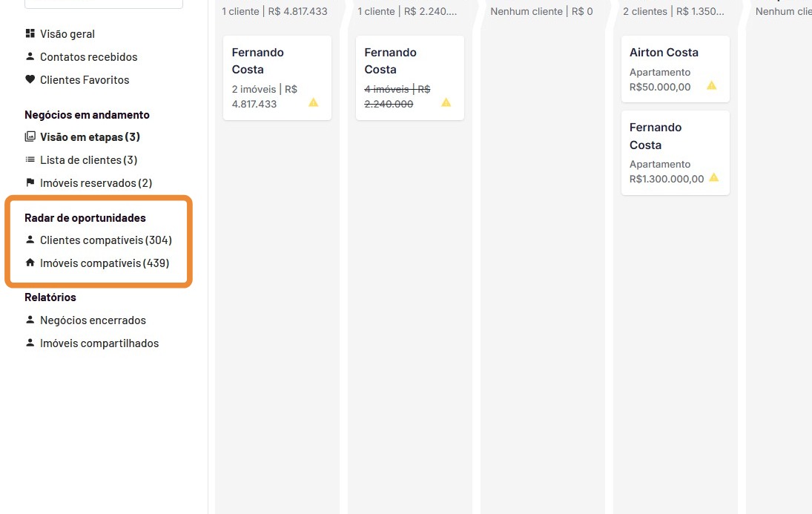Image resolution: width=812 pixels, height=514 pixels.
Task: Click the grid icon beside Visão geral
Action: click(x=30, y=34)
